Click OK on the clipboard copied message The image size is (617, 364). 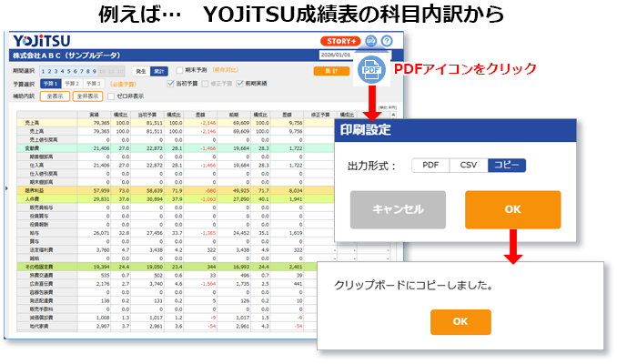[460, 322]
